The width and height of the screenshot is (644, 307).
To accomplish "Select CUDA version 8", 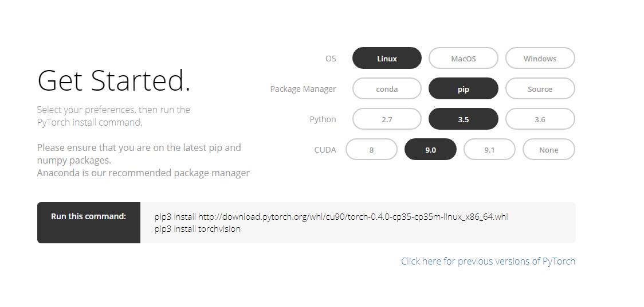I will coord(371,149).
